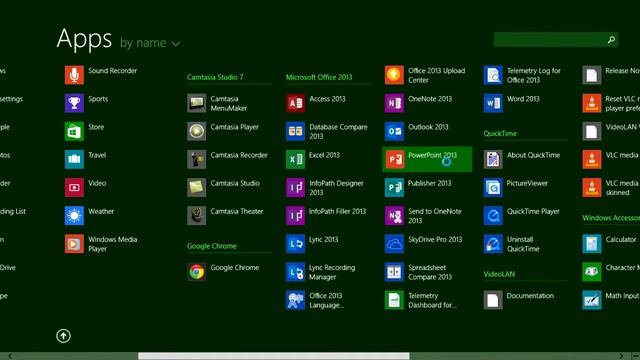Image resolution: width=640 pixels, height=360 pixels.
Task: Launch the Camtasia Studio icon
Action: [x=197, y=187]
